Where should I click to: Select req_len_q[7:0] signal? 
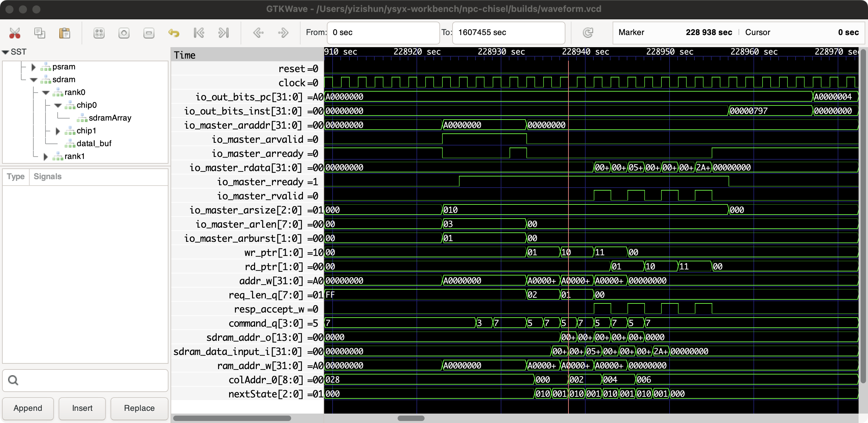[247, 295]
